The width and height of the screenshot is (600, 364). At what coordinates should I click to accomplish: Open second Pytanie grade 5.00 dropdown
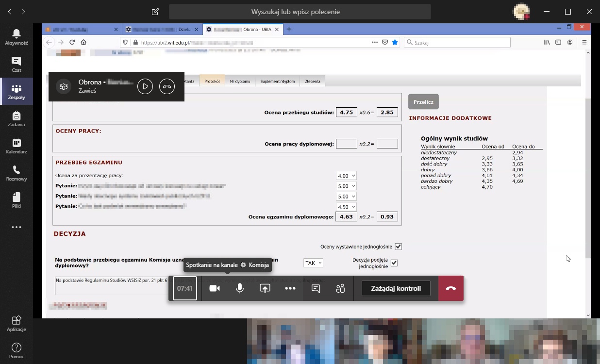pyautogui.click(x=346, y=197)
